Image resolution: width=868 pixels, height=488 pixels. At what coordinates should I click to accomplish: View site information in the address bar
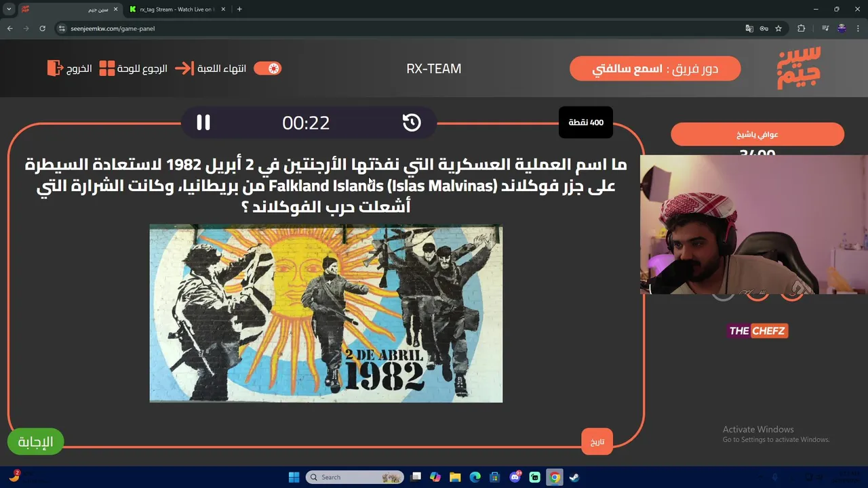62,28
